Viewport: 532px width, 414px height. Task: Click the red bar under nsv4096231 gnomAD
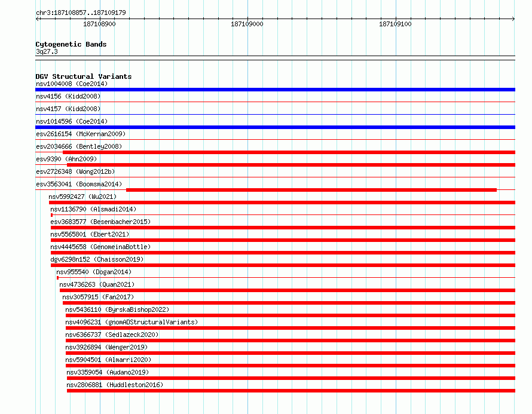pyautogui.click(x=291, y=328)
